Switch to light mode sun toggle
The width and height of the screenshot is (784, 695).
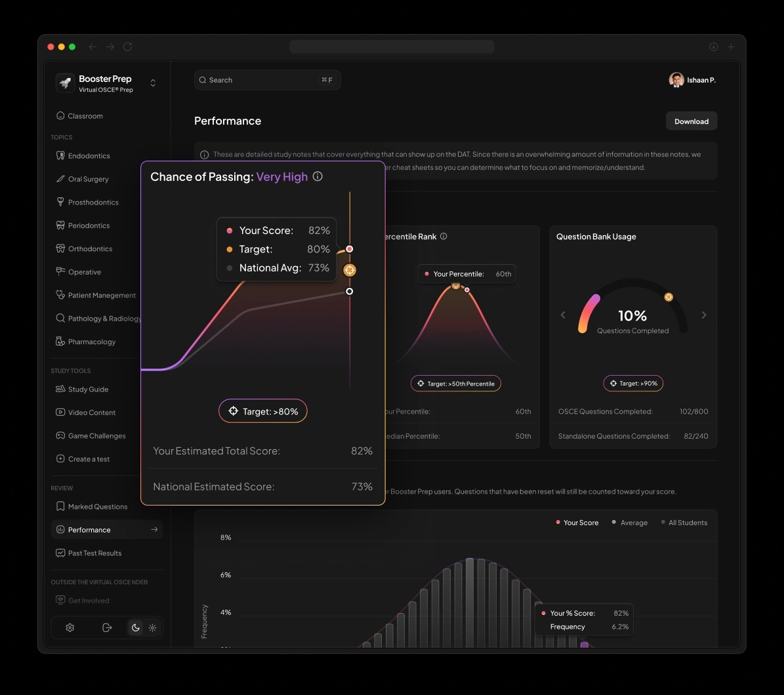pyautogui.click(x=152, y=627)
